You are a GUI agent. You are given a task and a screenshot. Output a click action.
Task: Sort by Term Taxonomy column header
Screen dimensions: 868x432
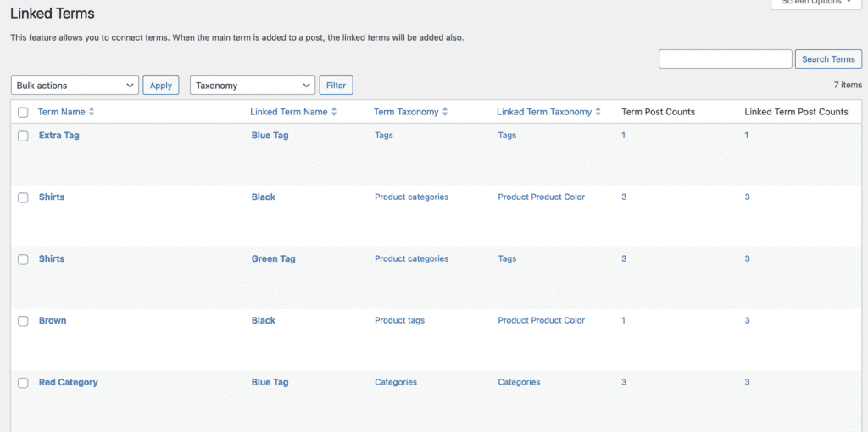406,112
